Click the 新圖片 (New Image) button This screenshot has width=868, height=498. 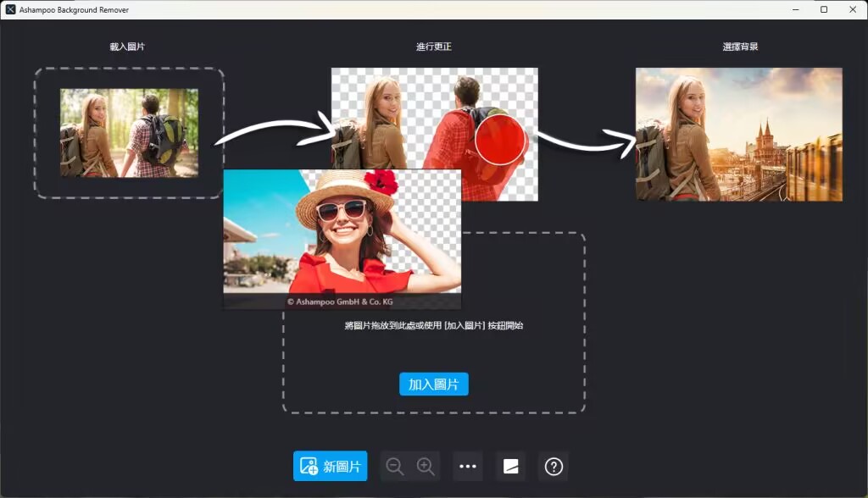(330, 466)
